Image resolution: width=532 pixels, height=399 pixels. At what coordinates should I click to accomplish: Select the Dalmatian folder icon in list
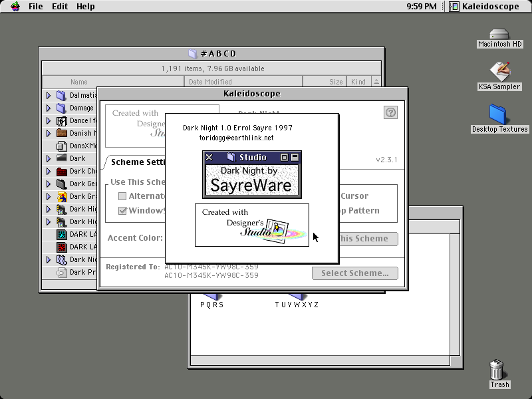tap(61, 95)
